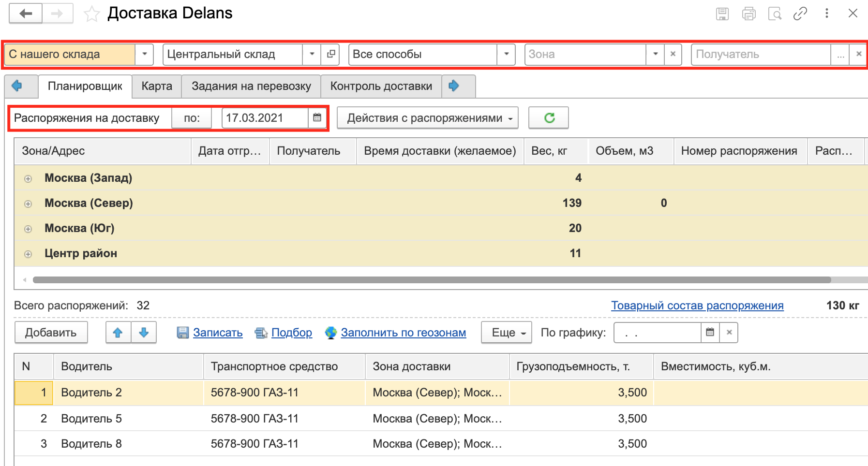
Task: Switch to the Карта tab
Action: [x=157, y=86]
